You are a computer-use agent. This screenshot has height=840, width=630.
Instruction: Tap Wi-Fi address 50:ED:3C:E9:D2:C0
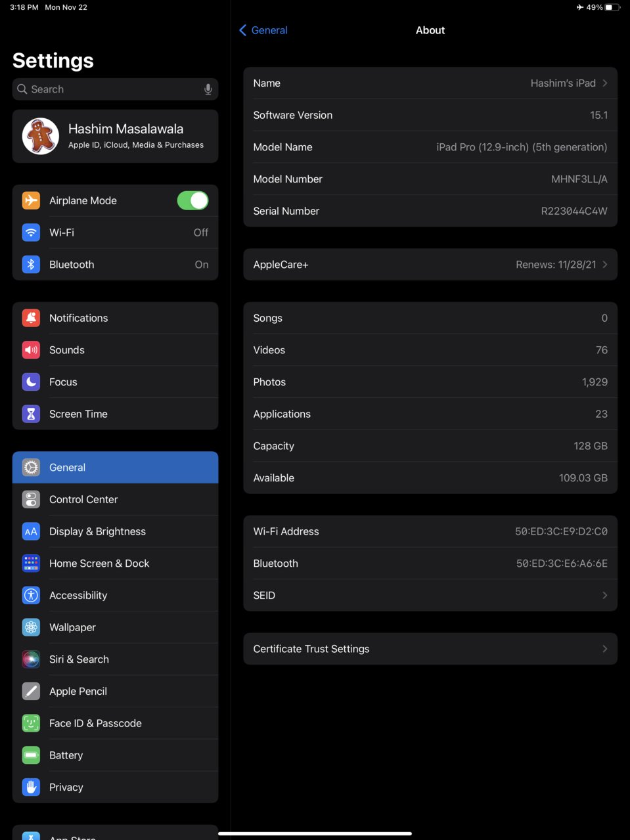point(561,532)
